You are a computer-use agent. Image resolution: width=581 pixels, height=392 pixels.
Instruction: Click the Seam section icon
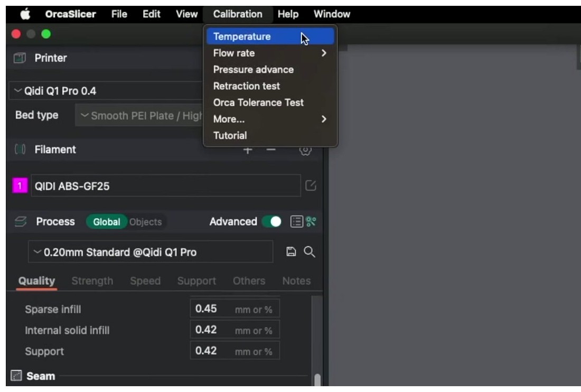pyautogui.click(x=16, y=376)
